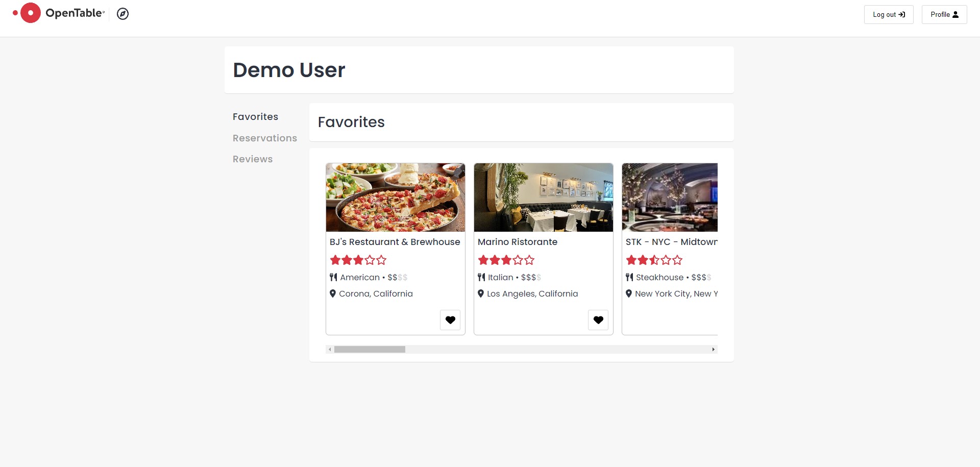Click the STK - NYC restaurant photo

click(x=670, y=198)
